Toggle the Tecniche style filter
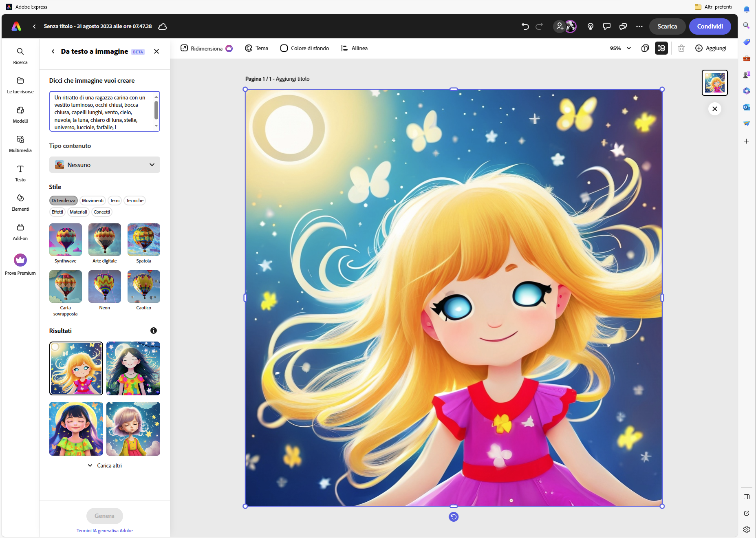The height and width of the screenshot is (538, 756). (x=134, y=201)
